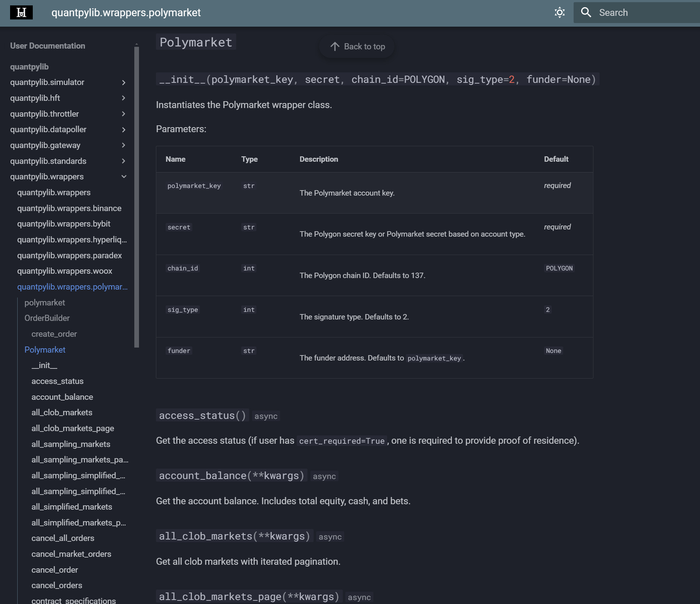Jump to create_order entry
700x604 pixels.
click(x=54, y=334)
